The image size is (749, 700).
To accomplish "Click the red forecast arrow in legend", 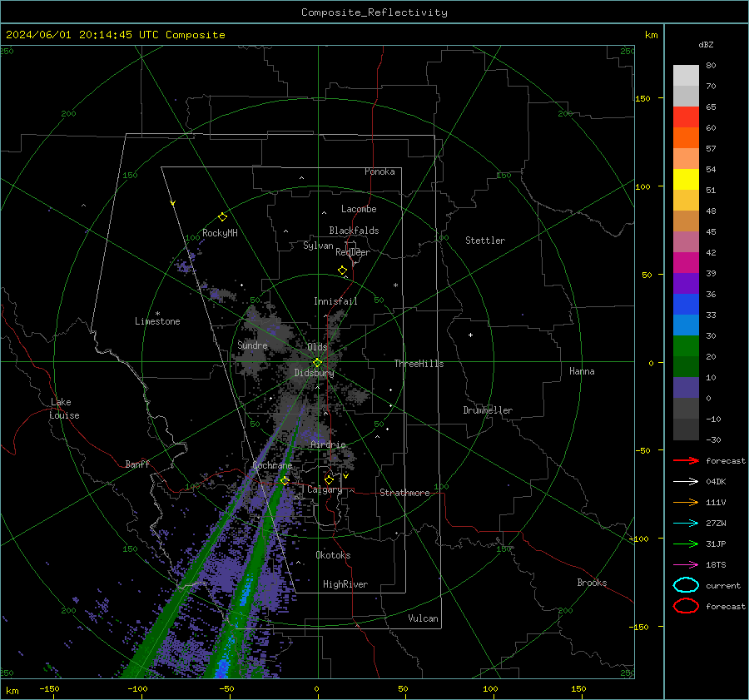I will pos(686,460).
